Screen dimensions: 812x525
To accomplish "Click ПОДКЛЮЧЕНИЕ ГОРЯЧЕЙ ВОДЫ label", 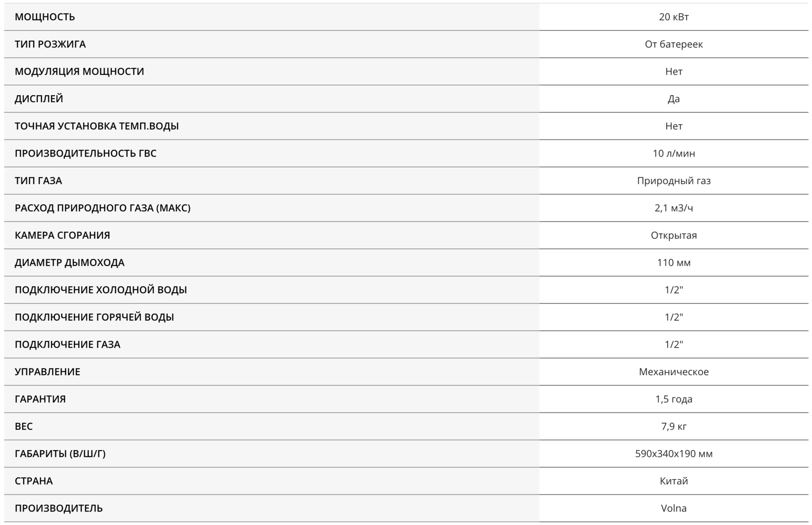I will (x=94, y=317).
